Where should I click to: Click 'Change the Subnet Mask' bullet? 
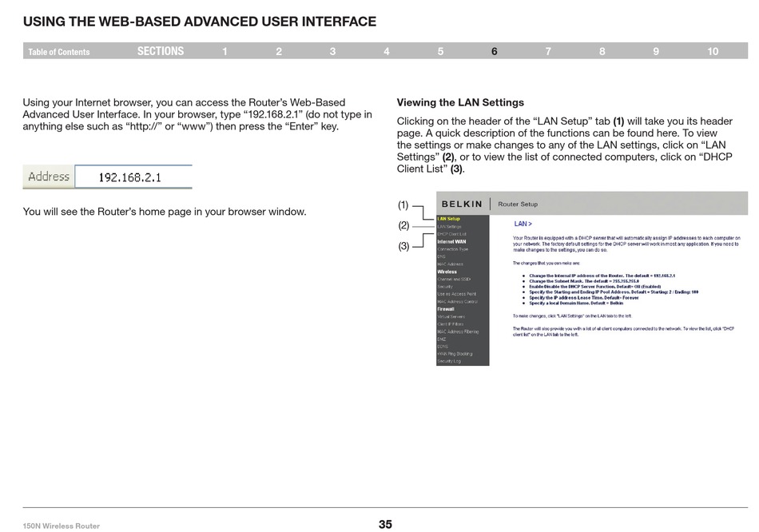[x=584, y=281]
